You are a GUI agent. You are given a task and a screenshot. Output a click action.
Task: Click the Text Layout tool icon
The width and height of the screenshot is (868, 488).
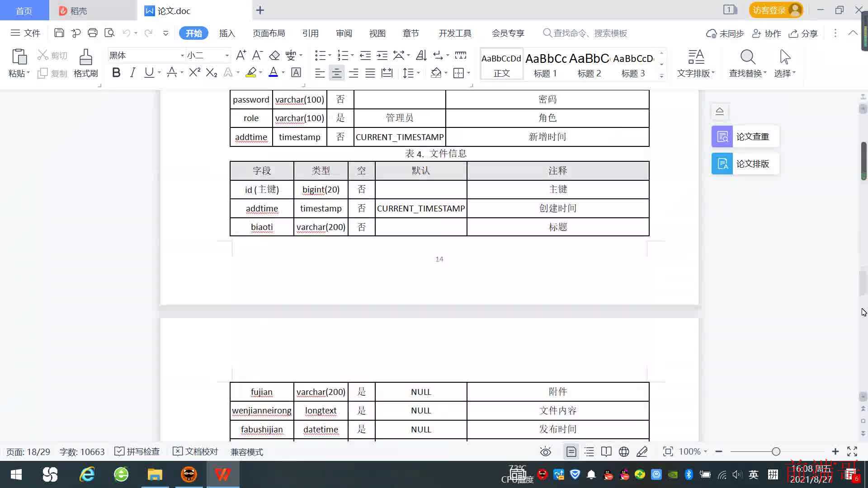pyautogui.click(x=696, y=57)
